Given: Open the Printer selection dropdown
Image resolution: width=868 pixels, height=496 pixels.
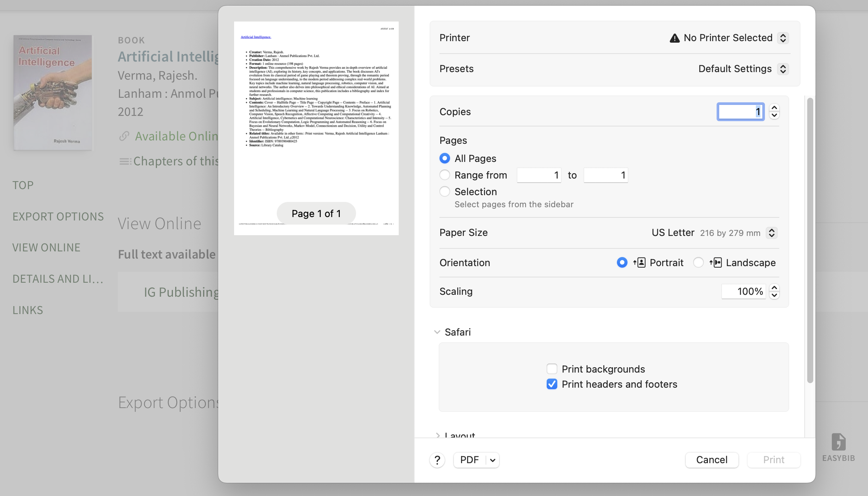Looking at the screenshot, I should coord(783,38).
